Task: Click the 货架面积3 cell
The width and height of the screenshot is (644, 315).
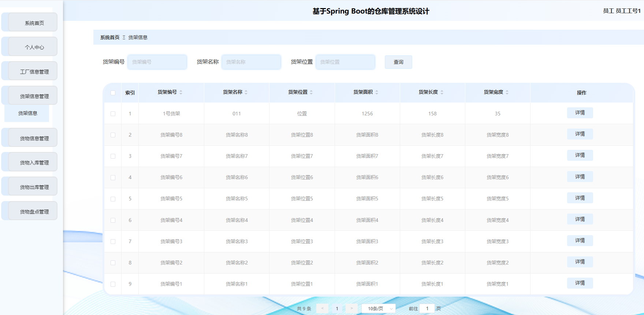Action: pos(367,241)
